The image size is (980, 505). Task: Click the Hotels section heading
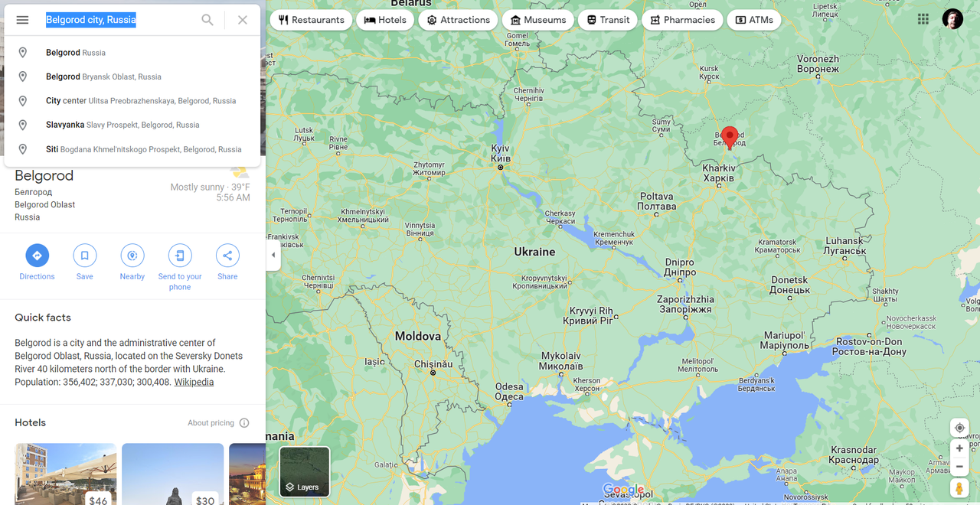pos(31,422)
